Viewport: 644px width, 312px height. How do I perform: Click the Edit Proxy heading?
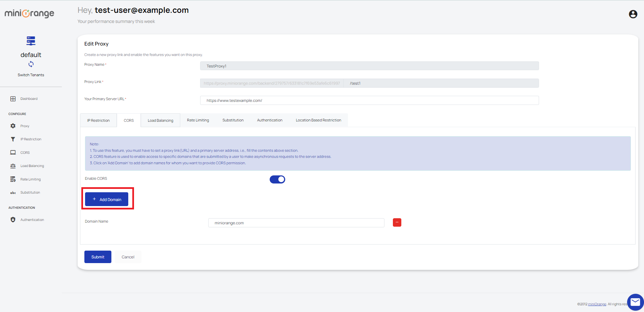coord(96,44)
